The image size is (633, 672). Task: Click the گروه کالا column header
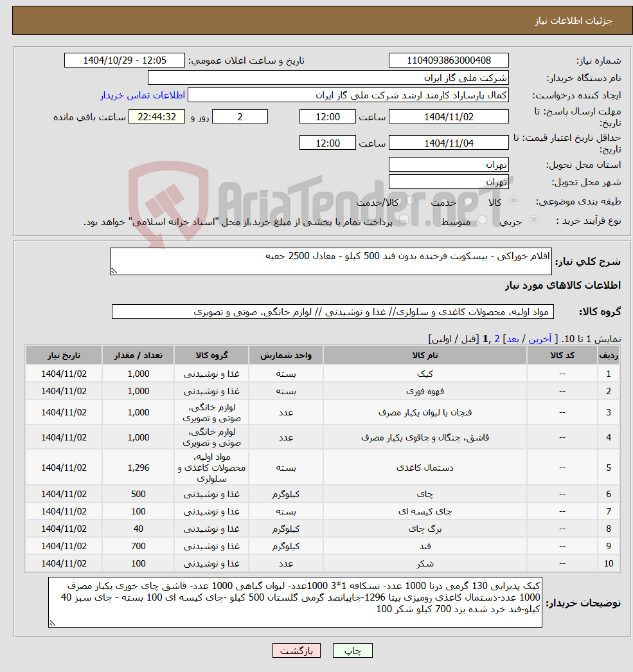[211, 355]
